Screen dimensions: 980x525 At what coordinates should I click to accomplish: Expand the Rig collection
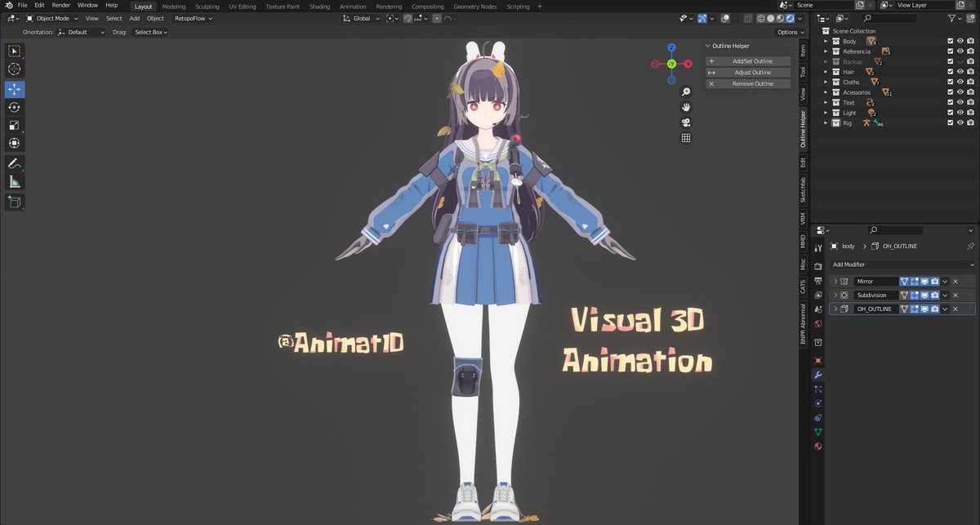[x=826, y=122]
